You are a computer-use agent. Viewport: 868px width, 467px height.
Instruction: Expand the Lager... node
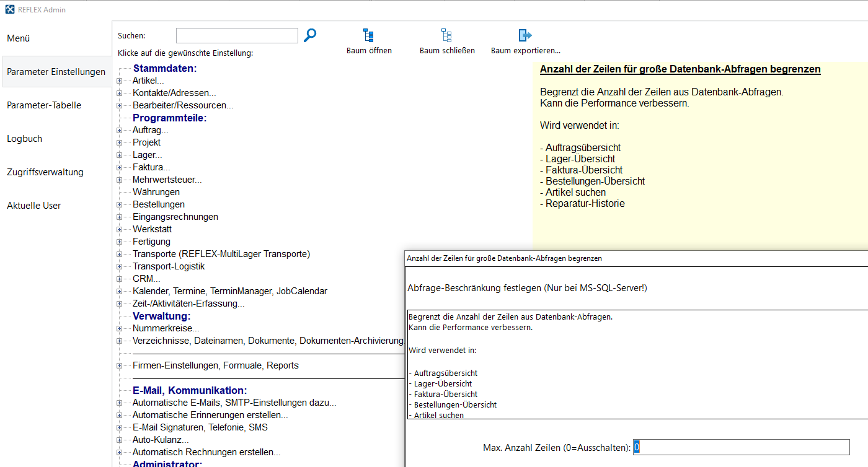coord(119,155)
